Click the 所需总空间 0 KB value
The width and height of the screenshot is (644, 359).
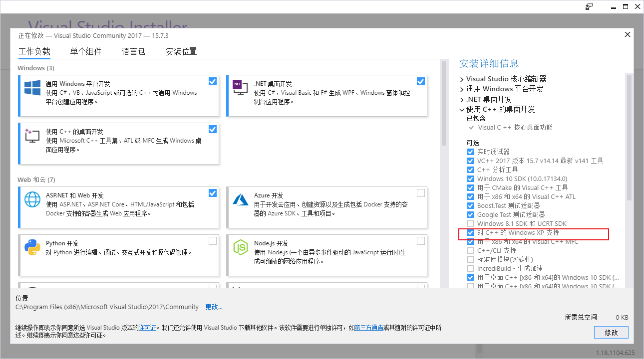click(x=622, y=317)
